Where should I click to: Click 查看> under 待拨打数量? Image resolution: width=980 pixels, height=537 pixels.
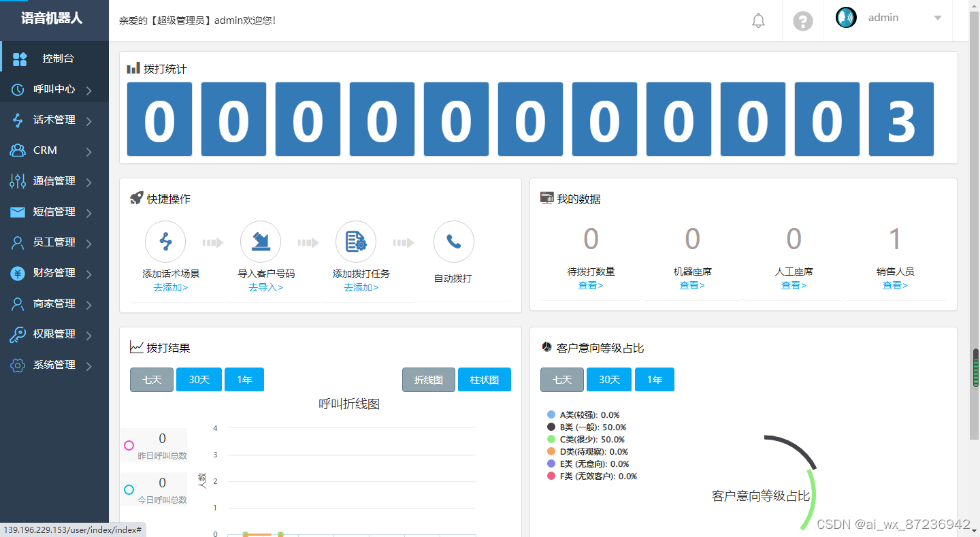click(591, 286)
